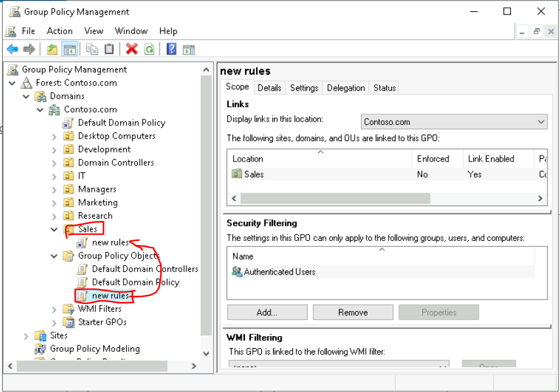Expand the Sites node

[26, 336]
